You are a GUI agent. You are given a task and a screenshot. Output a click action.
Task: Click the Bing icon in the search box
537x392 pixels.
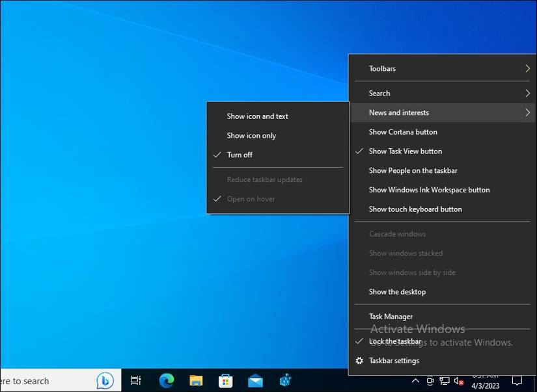[105, 380]
